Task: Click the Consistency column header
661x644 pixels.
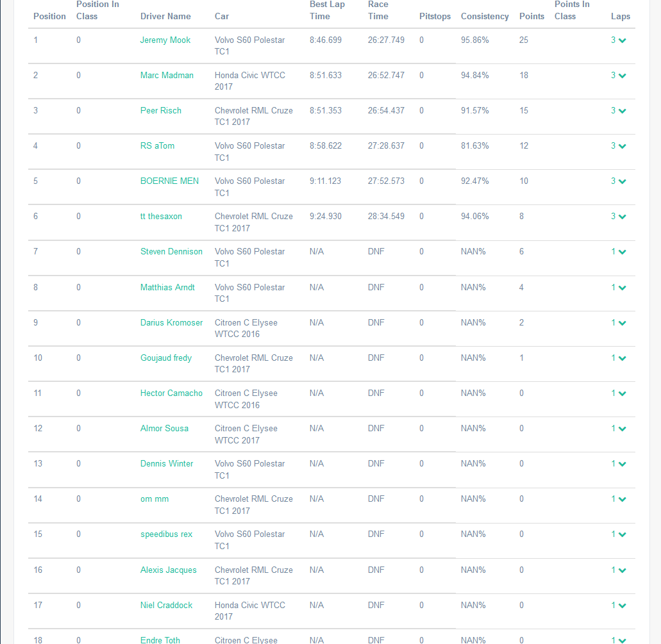Action: [485, 16]
